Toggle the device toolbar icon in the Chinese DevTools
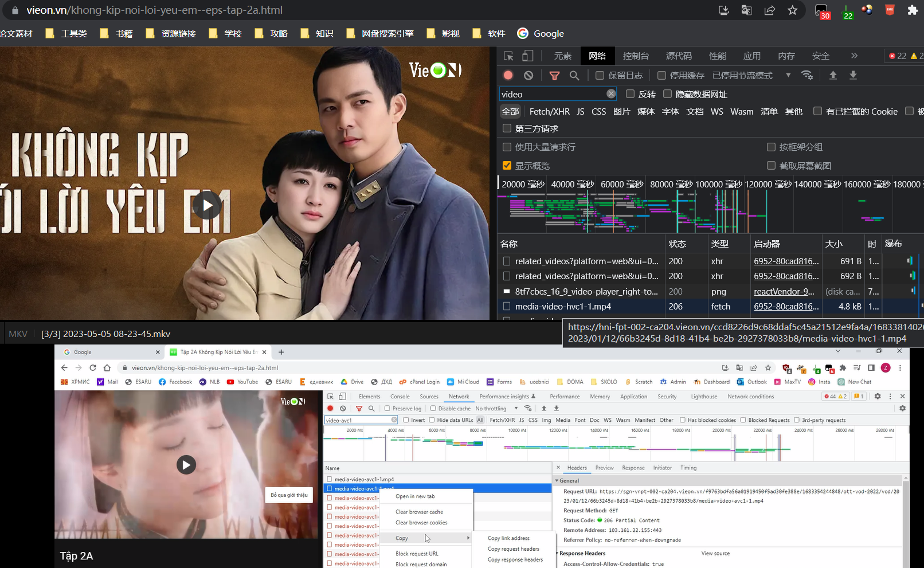The height and width of the screenshot is (568, 924). tap(527, 56)
